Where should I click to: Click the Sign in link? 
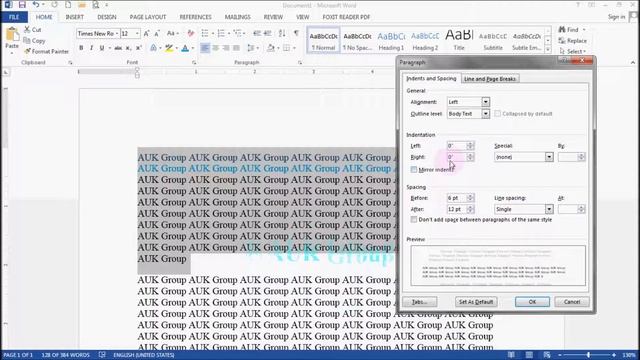pos(616,17)
